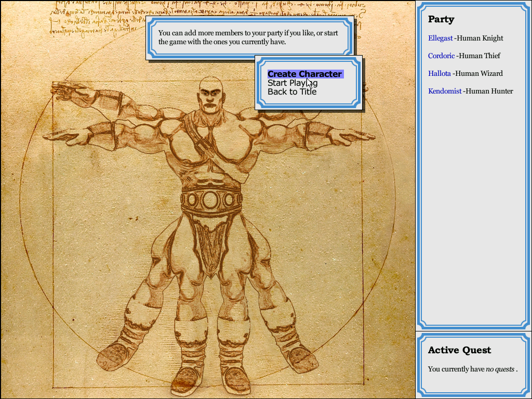Click the Party panel heading
The width and height of the screenshot is (532, 399).
coord(441,19)
